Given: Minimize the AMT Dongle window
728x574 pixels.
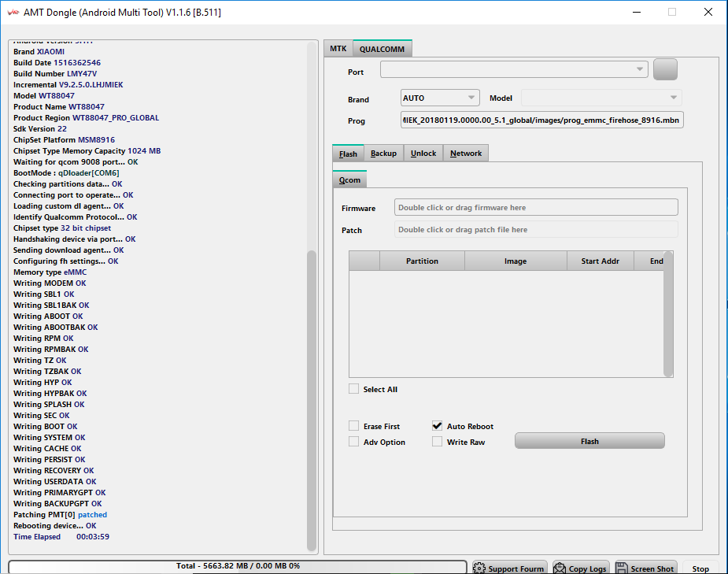Looking at the screenshot, I should pyautogui.click(x=637, y=12).
